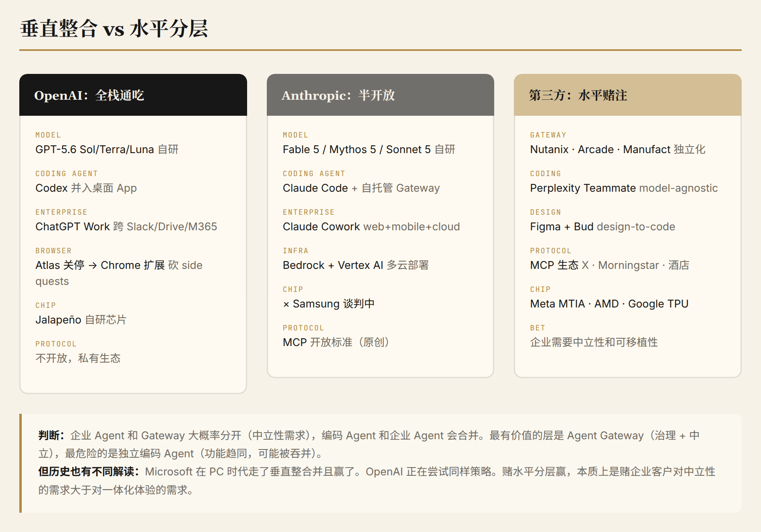This screenshot has height=532, width=761.
Task: Click Codex 并入桌面 App text
Action: tap(86, 188)
